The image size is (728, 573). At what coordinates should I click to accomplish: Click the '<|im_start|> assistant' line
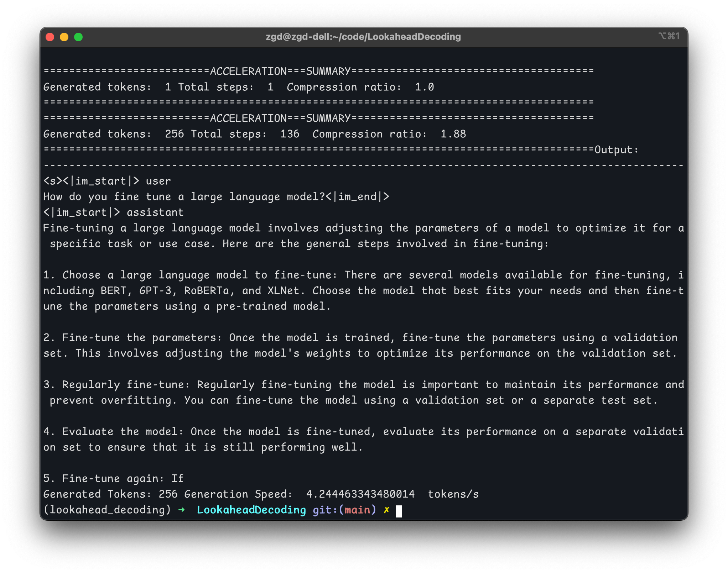[x=113, y=212]
